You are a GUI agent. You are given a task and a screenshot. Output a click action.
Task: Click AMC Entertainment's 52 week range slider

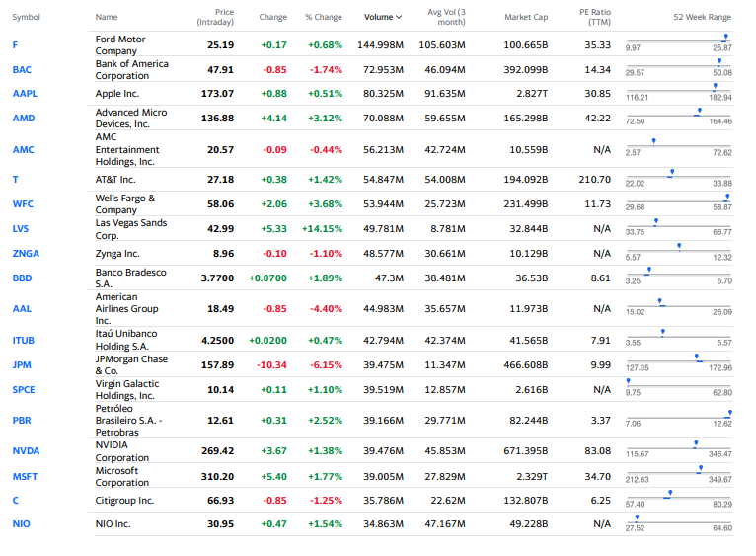coord(679,147)
